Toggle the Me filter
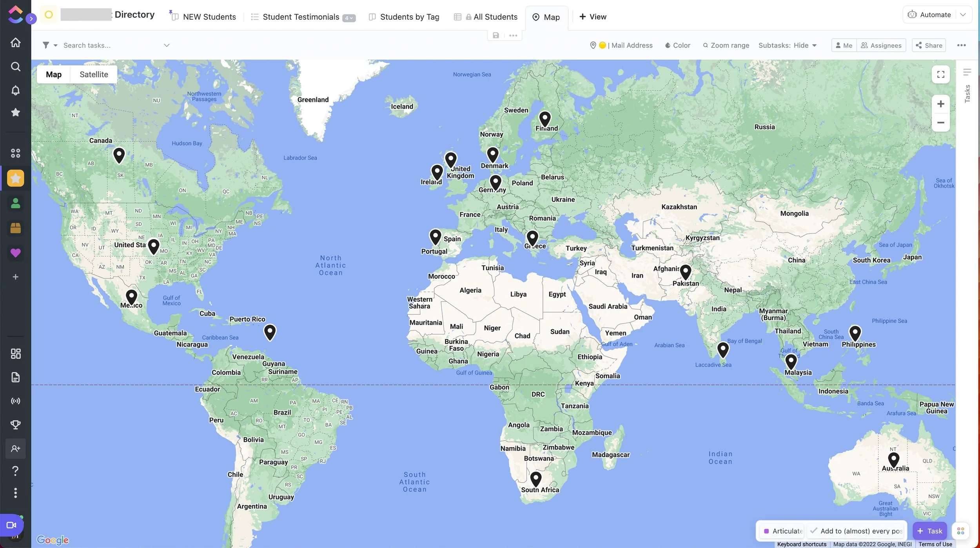980x548 pixels. point(844,45)
